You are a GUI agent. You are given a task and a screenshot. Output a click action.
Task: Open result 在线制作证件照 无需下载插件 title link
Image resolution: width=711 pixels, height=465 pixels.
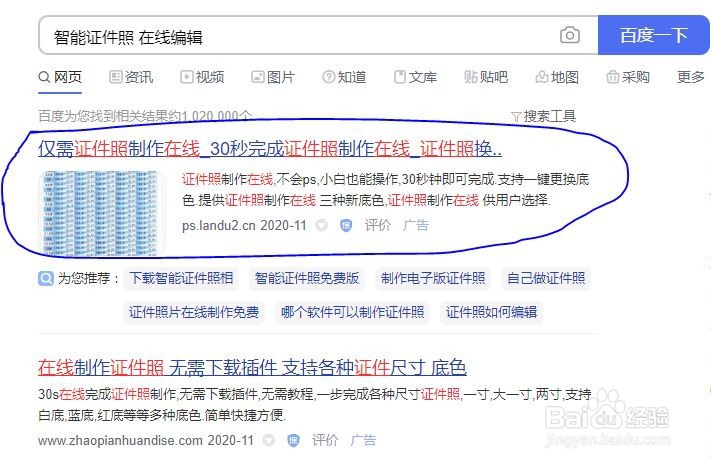tap(252, 367)
